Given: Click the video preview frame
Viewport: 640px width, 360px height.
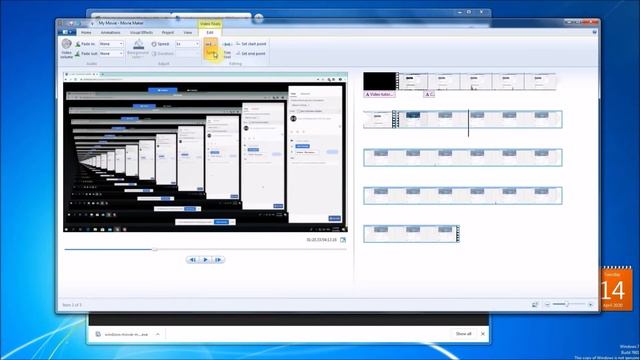Looking at the screenshot, I should [x=205, y=152].
